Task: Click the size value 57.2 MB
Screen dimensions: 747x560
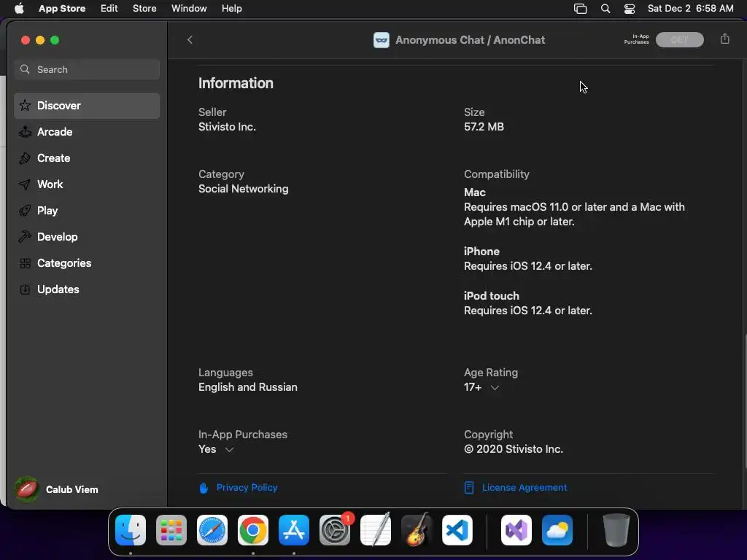Action: 484,127
